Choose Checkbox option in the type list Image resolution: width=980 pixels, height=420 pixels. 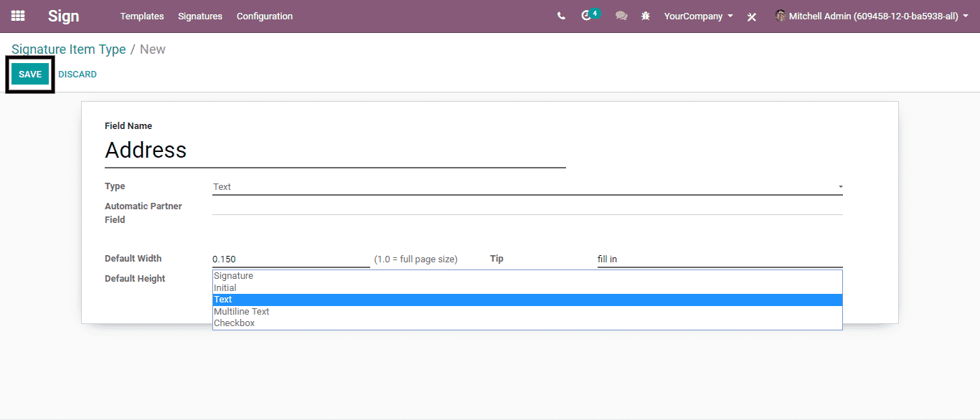pos(235,323)
